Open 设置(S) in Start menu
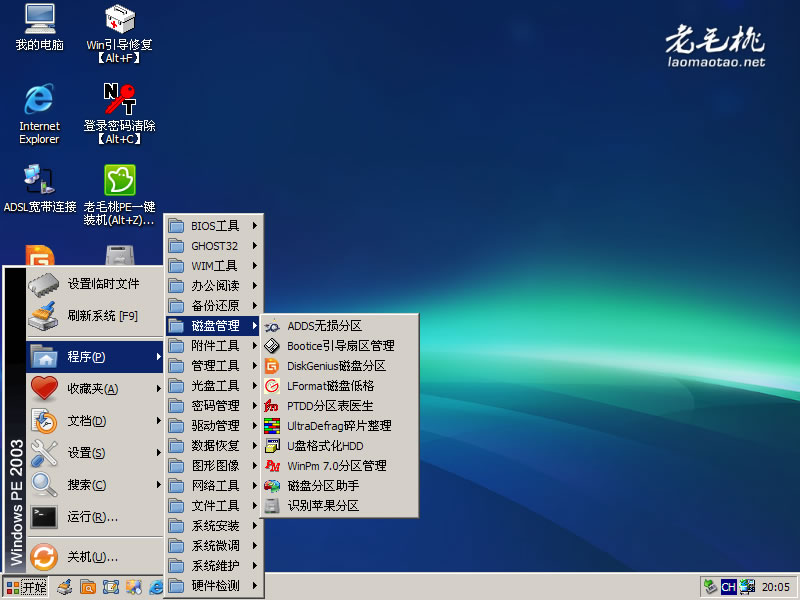Viewport: 800px width, 600px height. pos(95,453)
